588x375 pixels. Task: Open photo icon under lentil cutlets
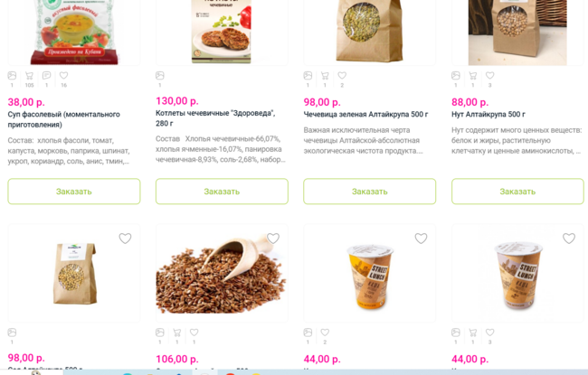tap(160, 76)
